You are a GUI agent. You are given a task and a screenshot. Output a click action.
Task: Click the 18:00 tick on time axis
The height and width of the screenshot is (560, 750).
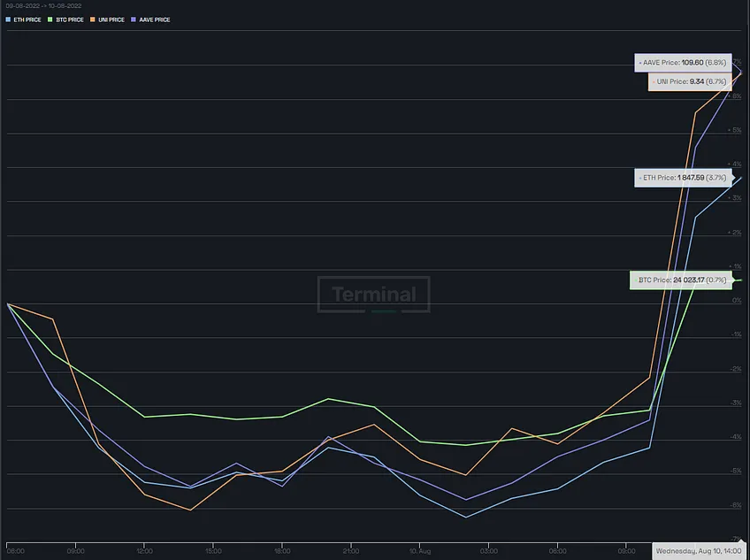coord(282,551)
